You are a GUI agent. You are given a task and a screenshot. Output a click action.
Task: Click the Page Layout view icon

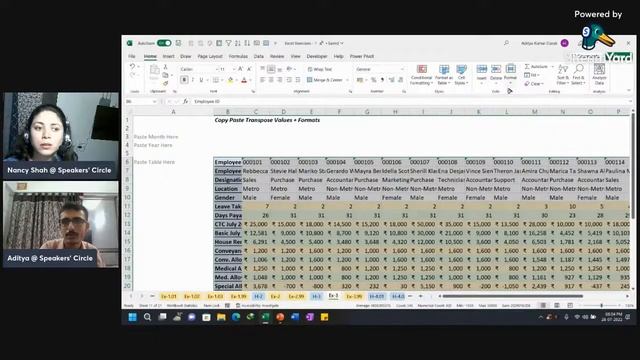(x=557, y=305)
